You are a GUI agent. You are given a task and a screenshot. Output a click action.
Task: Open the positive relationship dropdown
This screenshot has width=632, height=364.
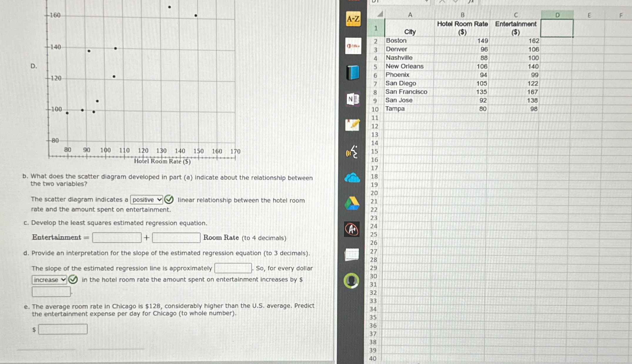[146, 200]
